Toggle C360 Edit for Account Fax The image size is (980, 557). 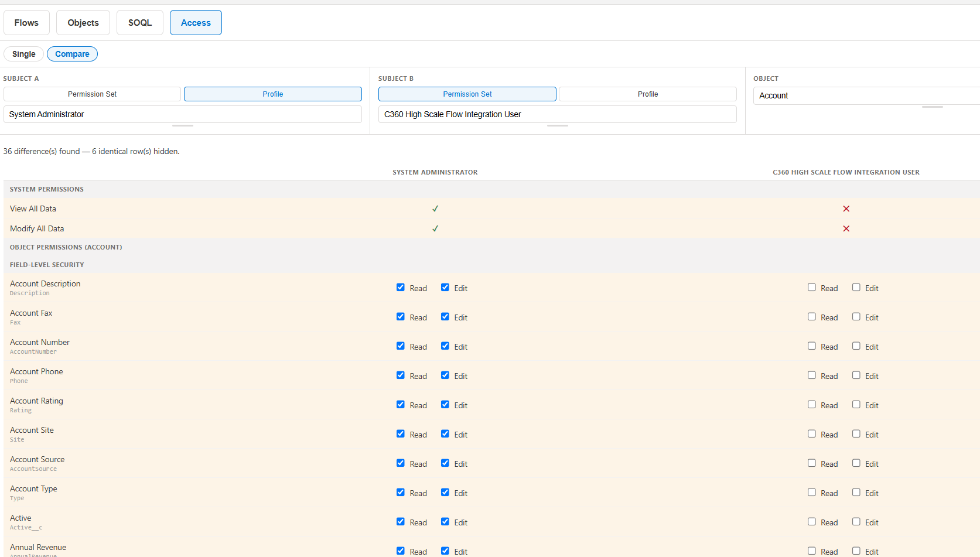pyautogui.click(x=856, y=317)
